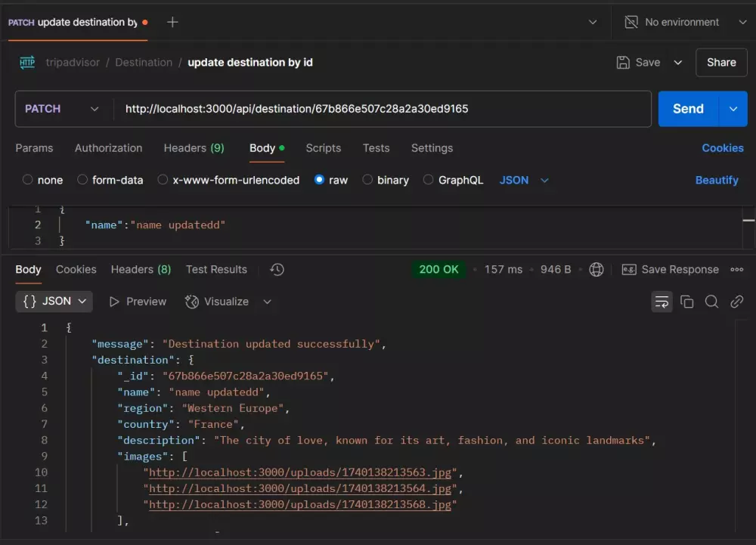Screen dimensions: 756x545
Task: Choose GraphQL body type radio
Action: (x=429, y=180)
